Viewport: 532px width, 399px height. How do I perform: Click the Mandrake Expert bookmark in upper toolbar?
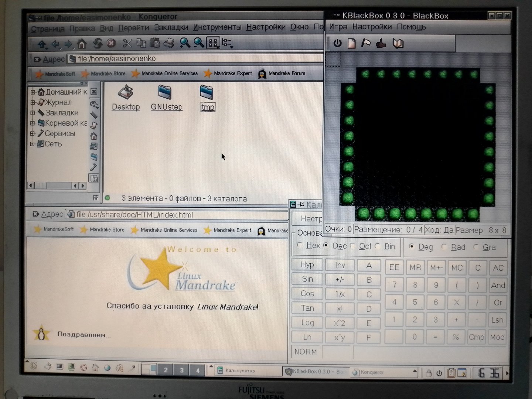pos(228,73)
